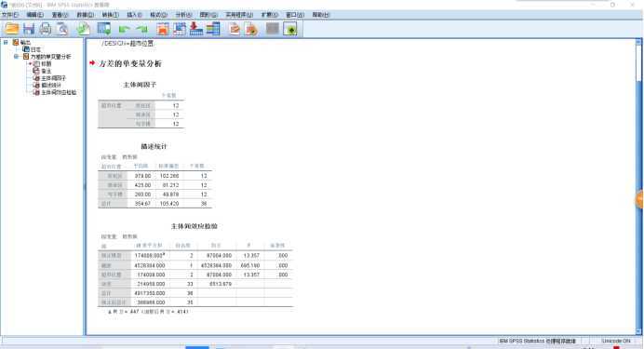Open the 实用程序(U) menu
644x349 pixels.
click(x=239, y=15)
